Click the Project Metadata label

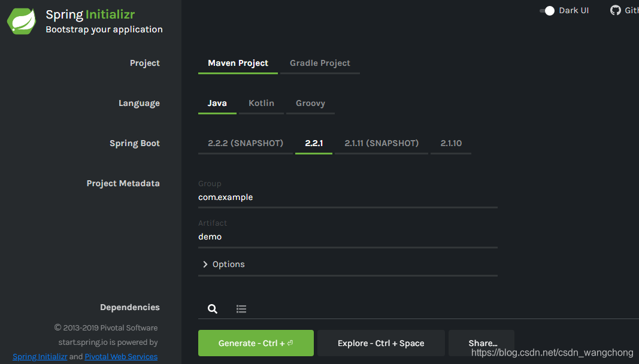coord(123,183)
